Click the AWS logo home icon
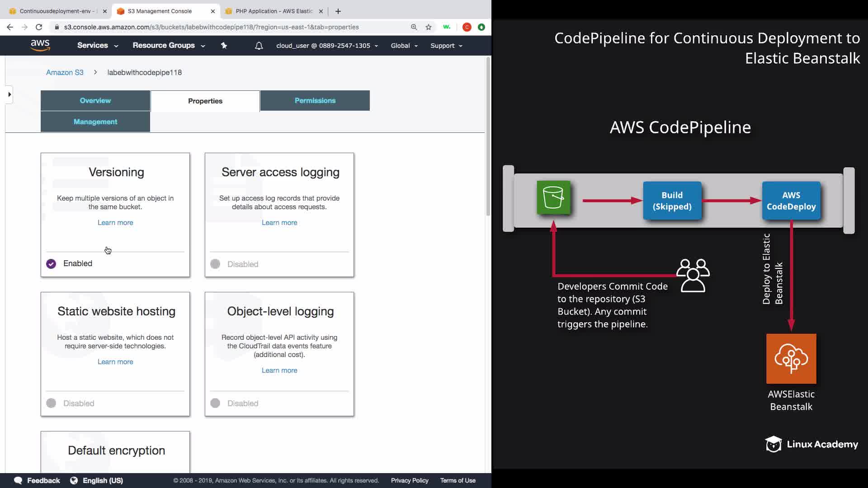This screenshot has width=868, height=488. [x=40, y=45]
